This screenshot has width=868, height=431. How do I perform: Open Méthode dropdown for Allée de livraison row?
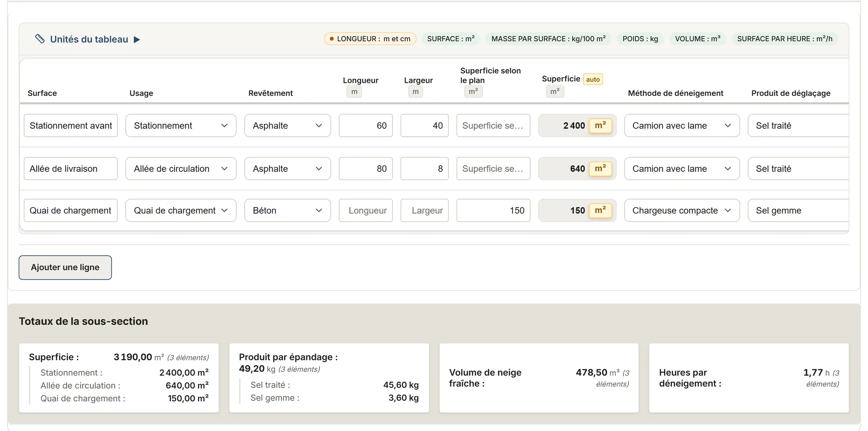tap(682, 168)
